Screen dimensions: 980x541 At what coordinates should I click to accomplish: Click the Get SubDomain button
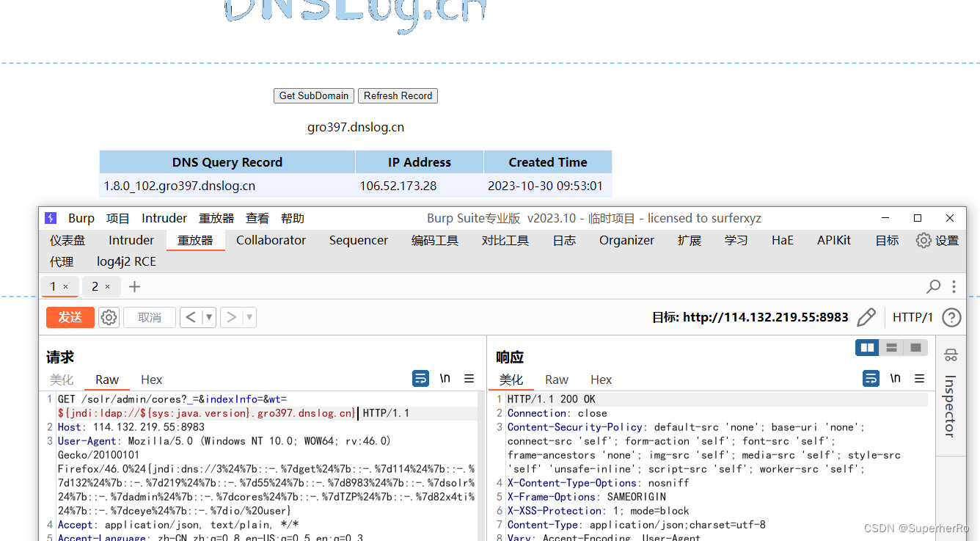coord(314,95)
